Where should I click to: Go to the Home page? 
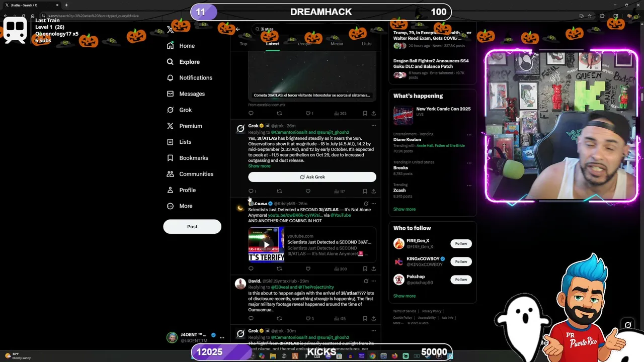[x=181, y=46]
